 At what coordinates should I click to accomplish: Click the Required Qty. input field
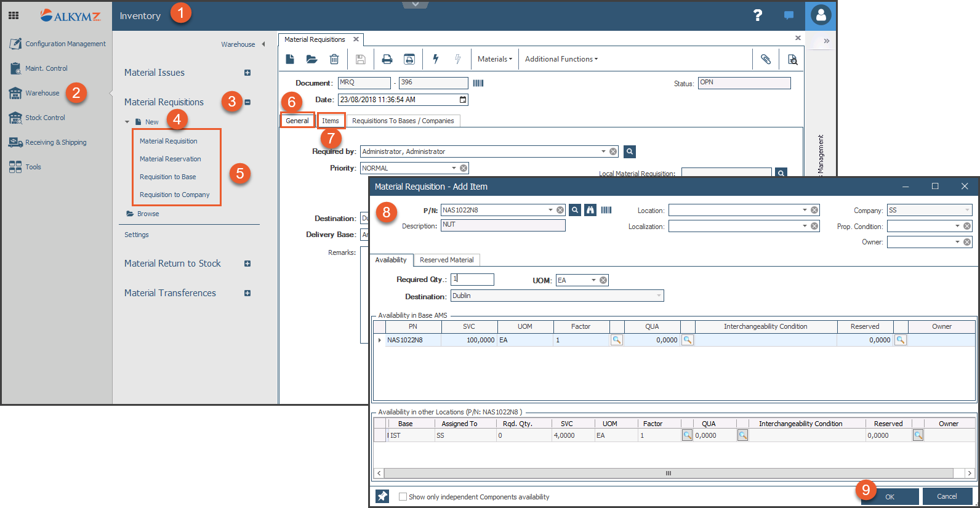pos(472,280)
